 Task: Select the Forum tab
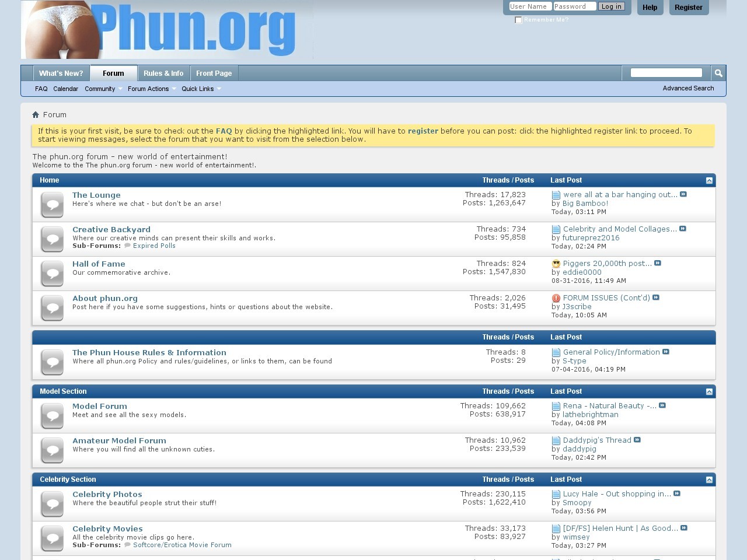pyautogui.click(x=113, y=73)
